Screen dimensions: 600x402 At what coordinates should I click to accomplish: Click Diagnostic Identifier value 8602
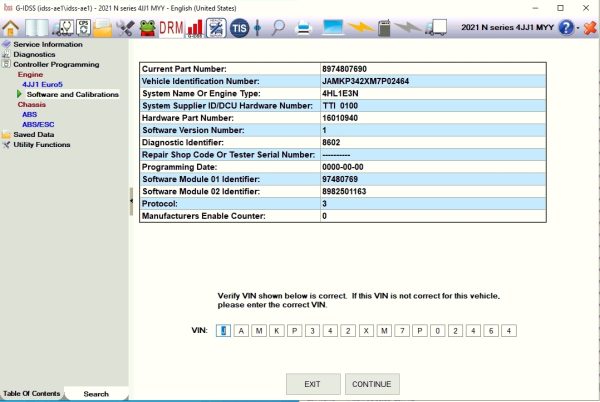tap(331, 142)
